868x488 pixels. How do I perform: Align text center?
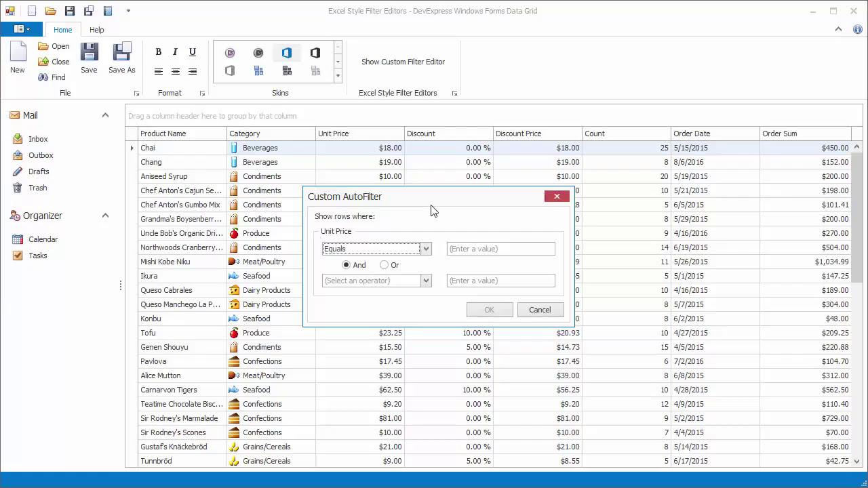point(176,71)
